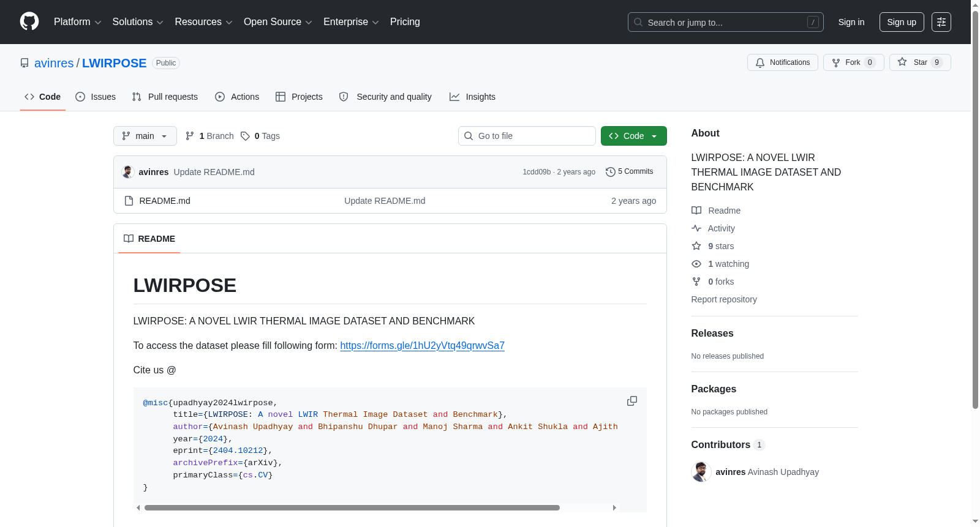Open the Resources dropdown
The image size is (980, 527).
[x=203, y=22]
